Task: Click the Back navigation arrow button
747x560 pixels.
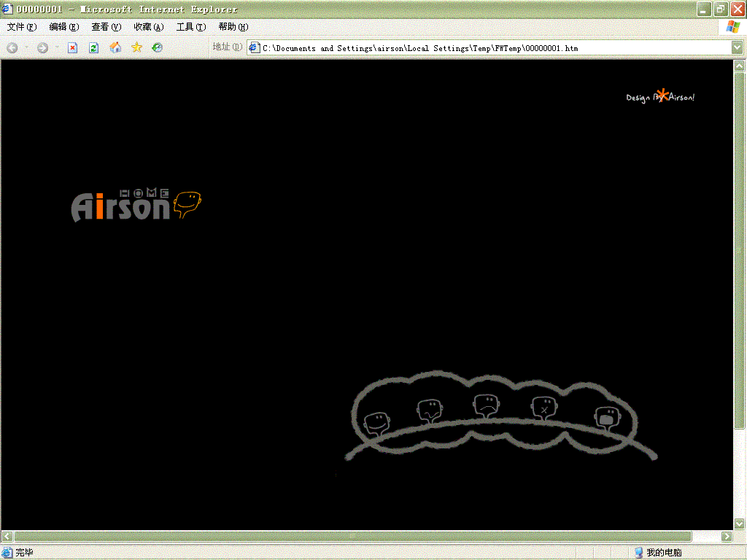Action: click(12, 48)
